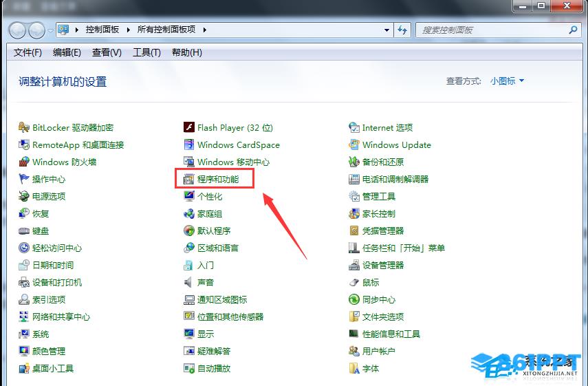
Task: Open the Windows Update icon
Action: [x=354, y=144]
